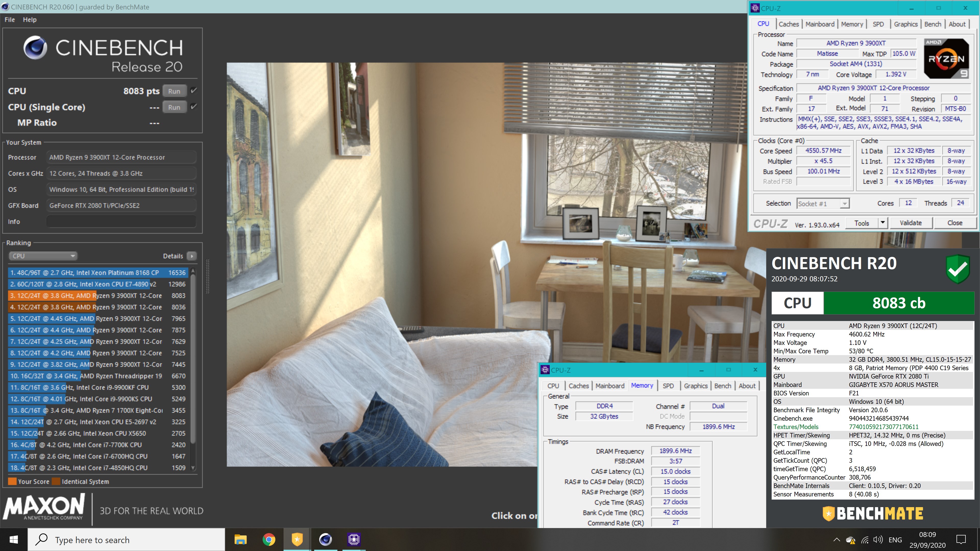980x551 pixels.
Task: Click the taskbar search box
Action: (126, 540)
